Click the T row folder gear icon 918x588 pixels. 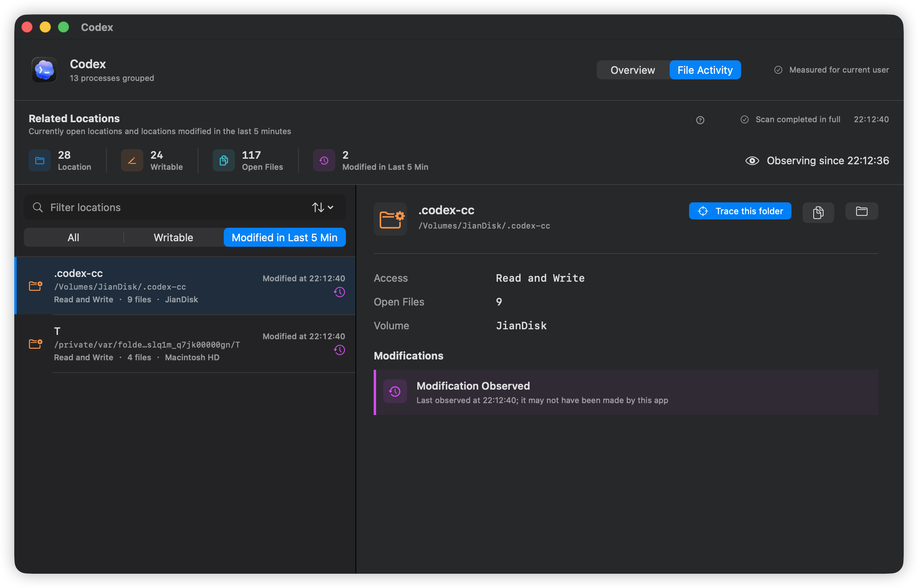point(36,344)
